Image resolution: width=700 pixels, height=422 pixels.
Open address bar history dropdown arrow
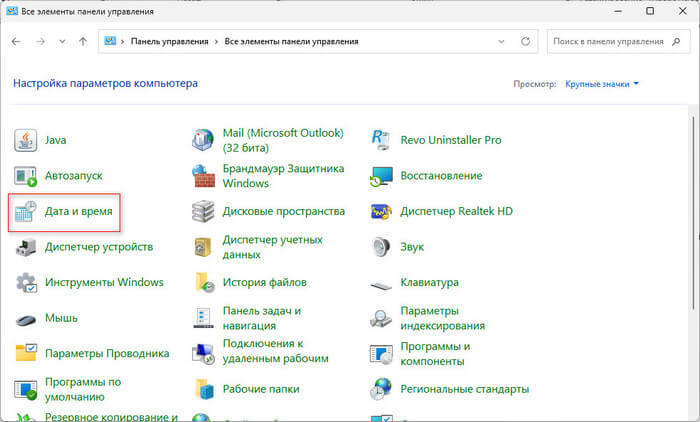pos(502,42)
